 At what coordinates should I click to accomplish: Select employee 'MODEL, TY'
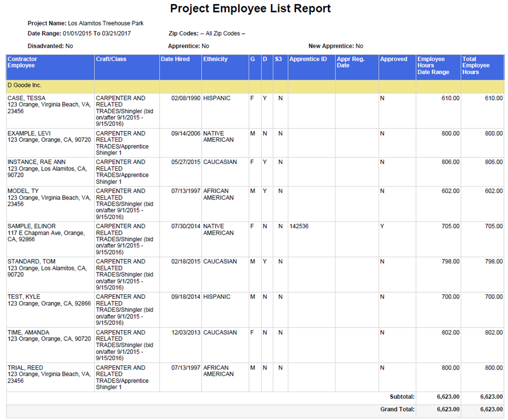(23, 191)
